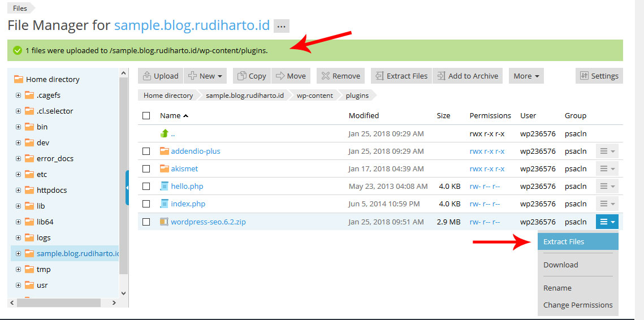Click Extract Files in the toolbar
This screenshot has width=644, height=320.
coord(401,76)
